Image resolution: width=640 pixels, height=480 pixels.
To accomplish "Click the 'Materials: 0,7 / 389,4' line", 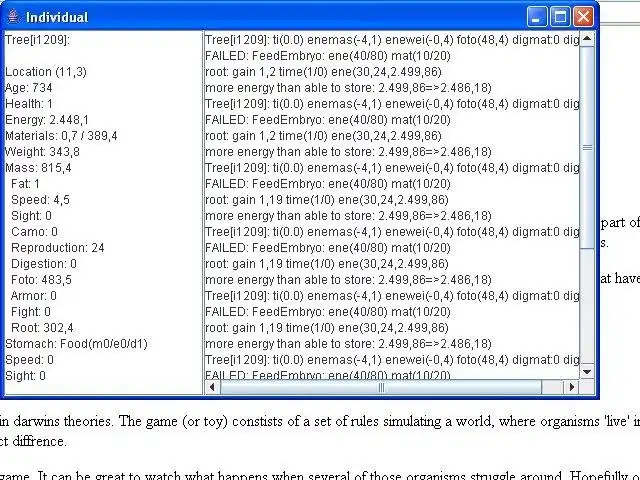I will point(61,136).
